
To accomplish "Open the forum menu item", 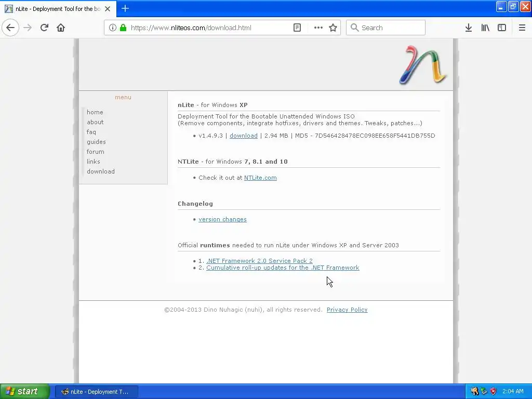I will tap(96, 152).
